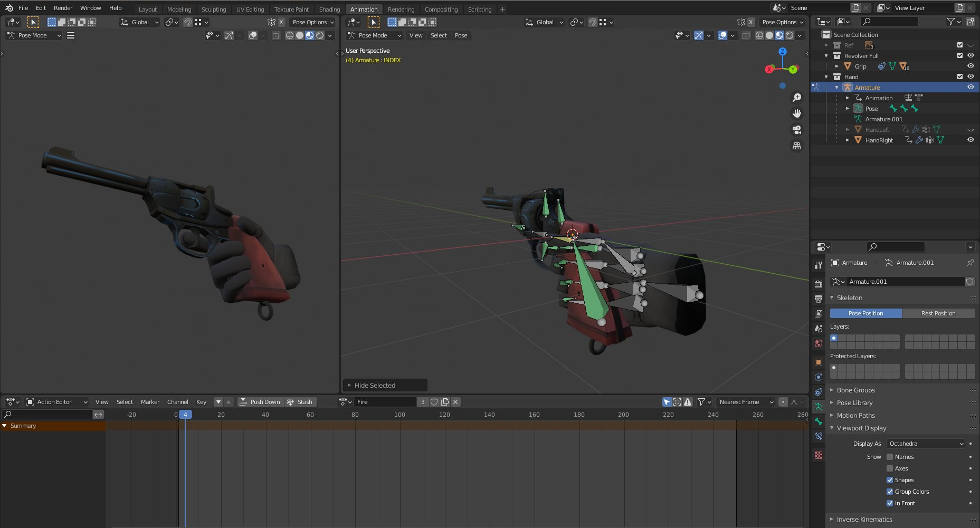Screen dimensions: 980x528
Task: Uncheck the Group Colors checkbox
Action: click(890, 492)
